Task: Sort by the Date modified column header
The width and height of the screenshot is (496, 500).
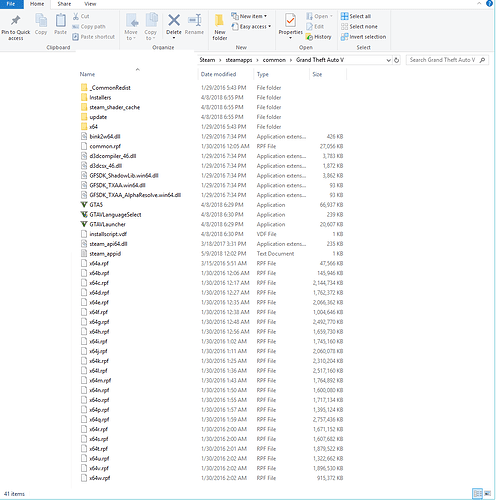Action: pos(218,74)
